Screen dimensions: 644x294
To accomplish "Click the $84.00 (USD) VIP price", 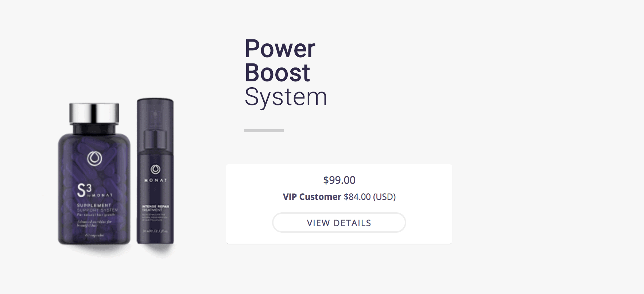I will (369, 197).
